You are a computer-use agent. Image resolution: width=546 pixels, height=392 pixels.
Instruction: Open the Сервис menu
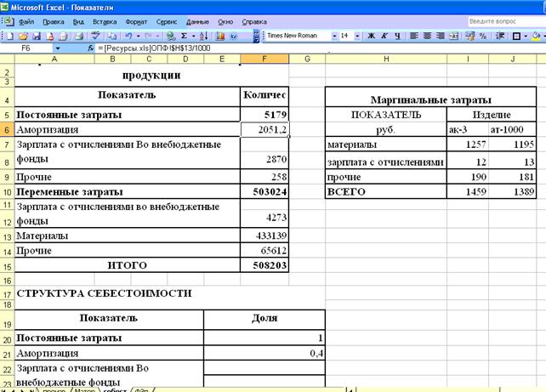click(x=167, y=22)
